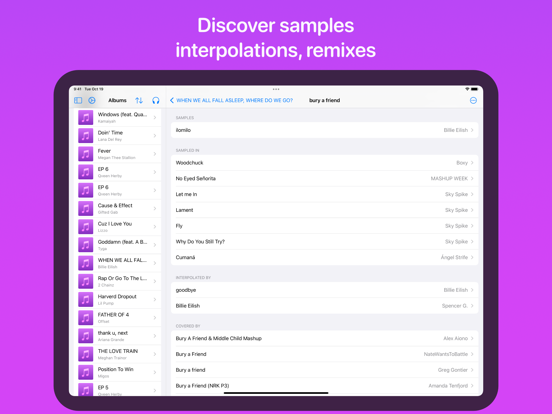Click the FATHER OF 4 album artwork
The image size is (552, 414).
pyautogui.click(x=86, y=318)
